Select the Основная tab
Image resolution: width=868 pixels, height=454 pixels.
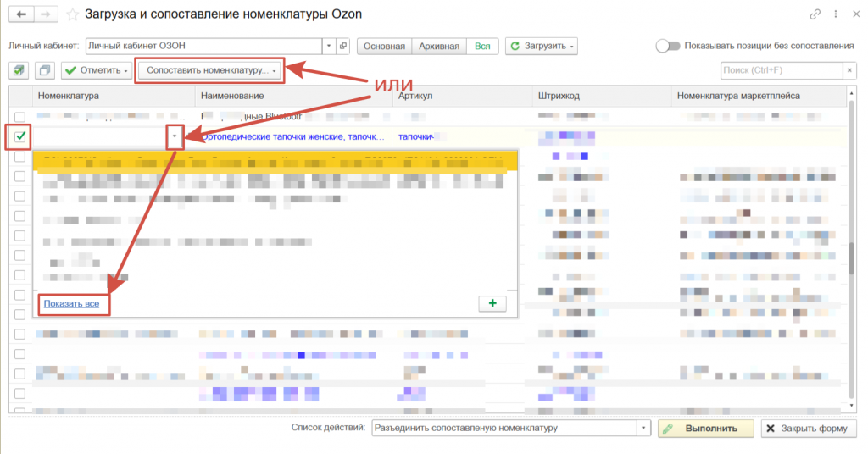click(x=385, y=46)
